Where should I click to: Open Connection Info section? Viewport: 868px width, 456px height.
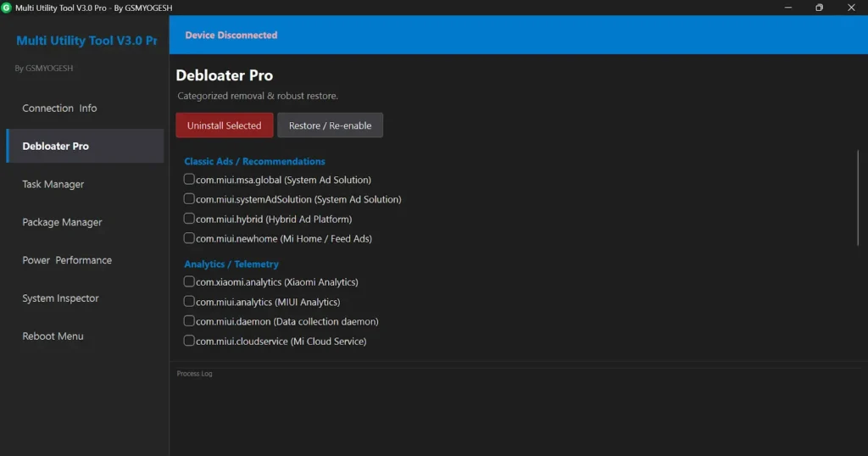[85, 108]
